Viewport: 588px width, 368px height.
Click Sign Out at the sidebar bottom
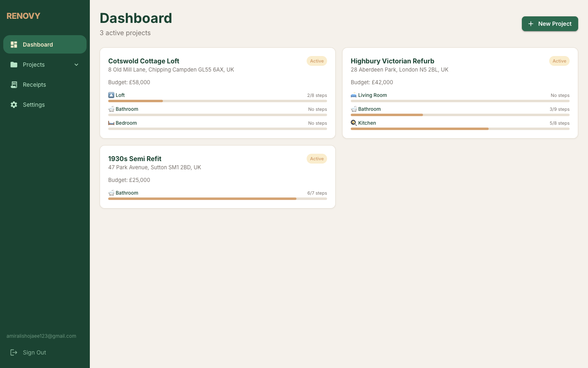[x=34, y=352]
